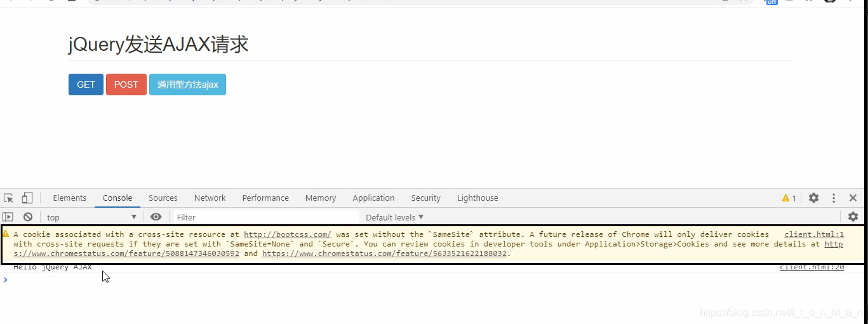Image resolution: width=868 pixels, height=324 pixels.
Task: Activate the inspect element picker icon
Action: (9, 198)
